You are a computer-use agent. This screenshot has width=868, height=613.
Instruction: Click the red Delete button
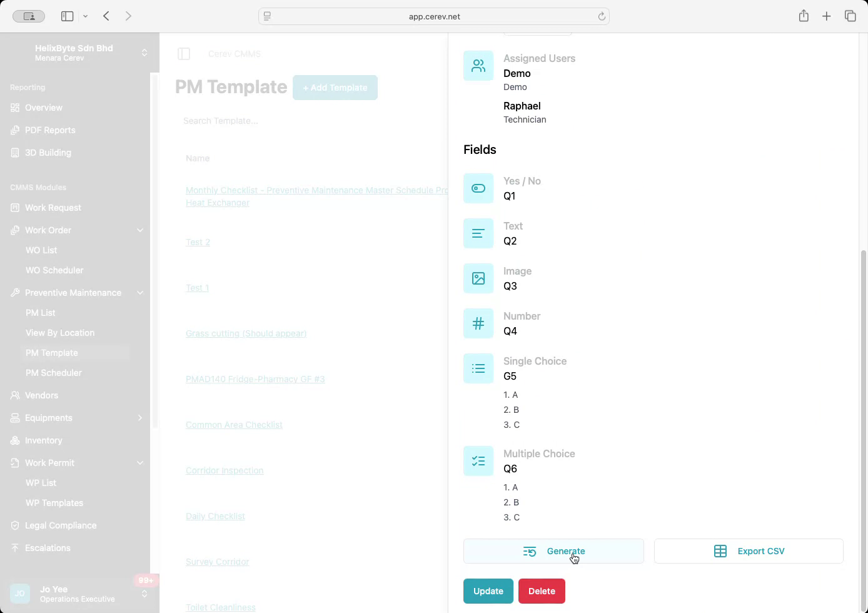[542, 591]
